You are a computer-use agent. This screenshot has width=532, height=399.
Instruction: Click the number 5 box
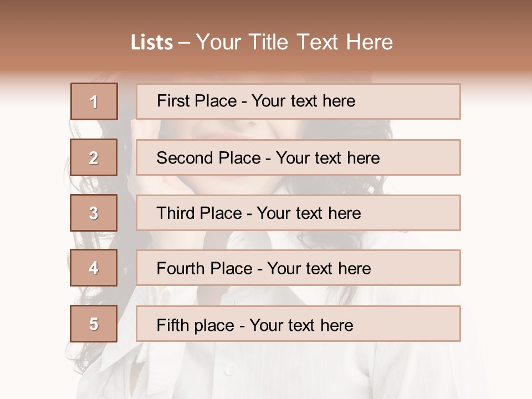(94, 324)
